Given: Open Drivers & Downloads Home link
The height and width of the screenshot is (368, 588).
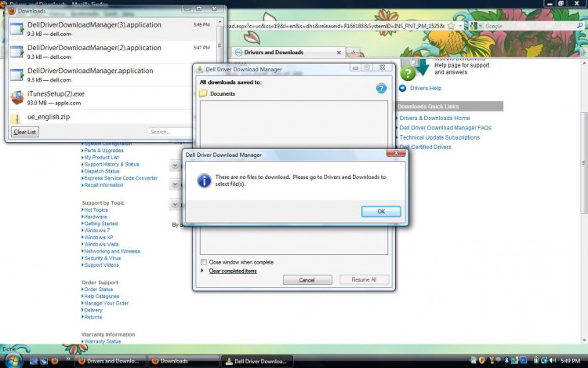Looking at the screenshot, I should click(x=434, y=118).
